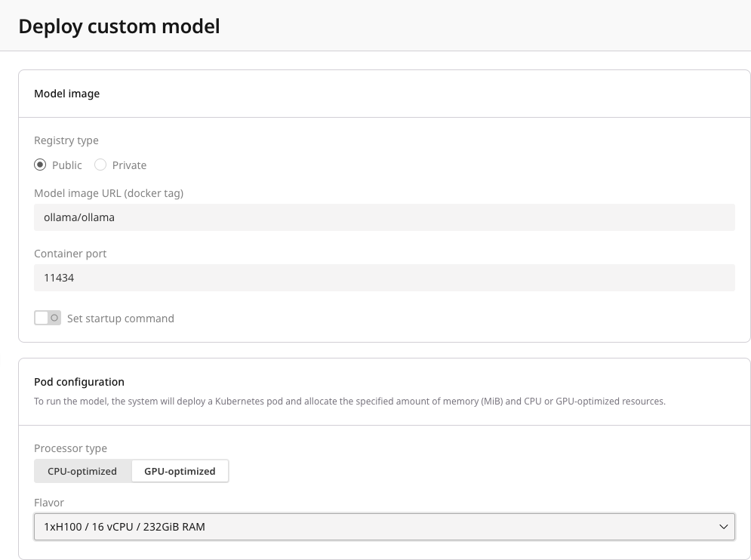Click the 'Flavor' field label

tap(49, 503)
